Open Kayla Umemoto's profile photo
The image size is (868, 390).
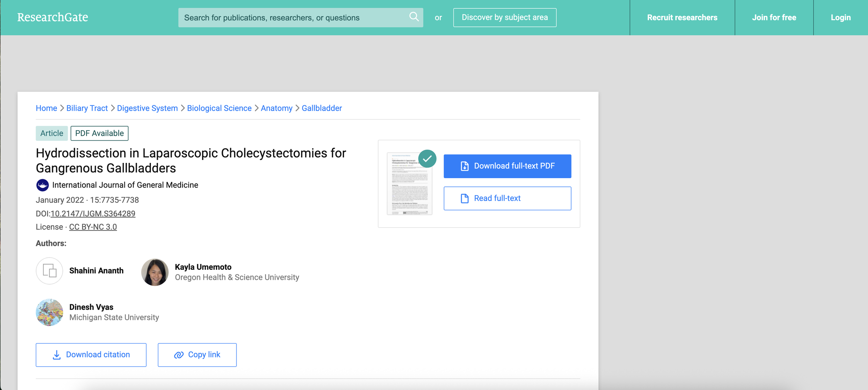(155, 272)
